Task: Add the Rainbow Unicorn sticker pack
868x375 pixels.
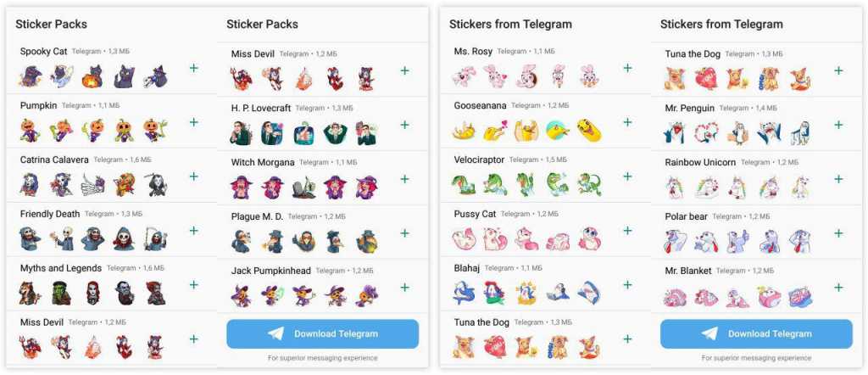Action: pyautogui.click(x=838, y=179)
